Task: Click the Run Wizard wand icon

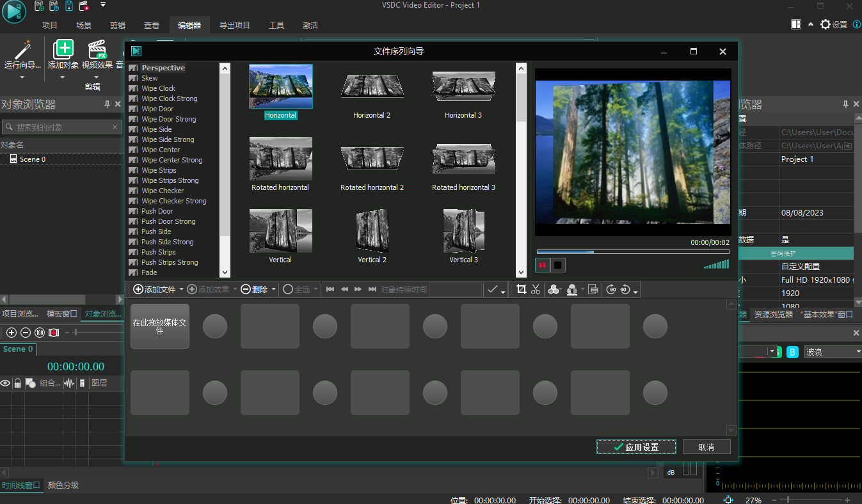Action: (x=22, y=50)
